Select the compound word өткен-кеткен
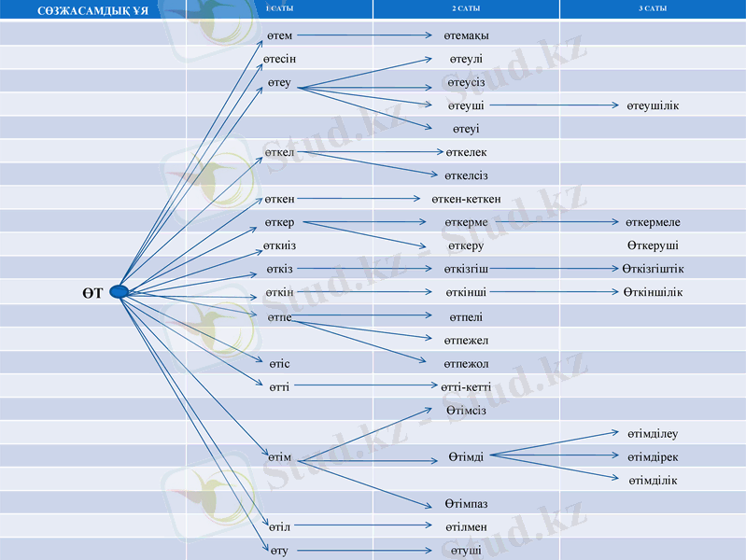This screenshot has width=746, height=560. [x=466, y=199]
